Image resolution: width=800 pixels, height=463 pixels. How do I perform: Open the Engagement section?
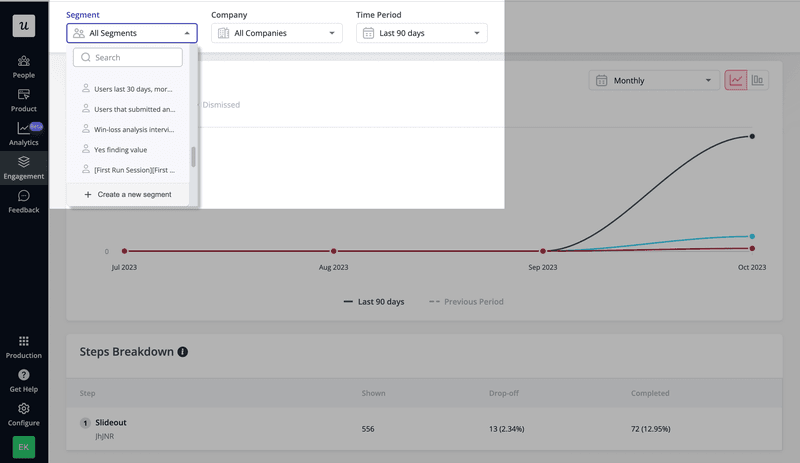click(x=23, y=168)
